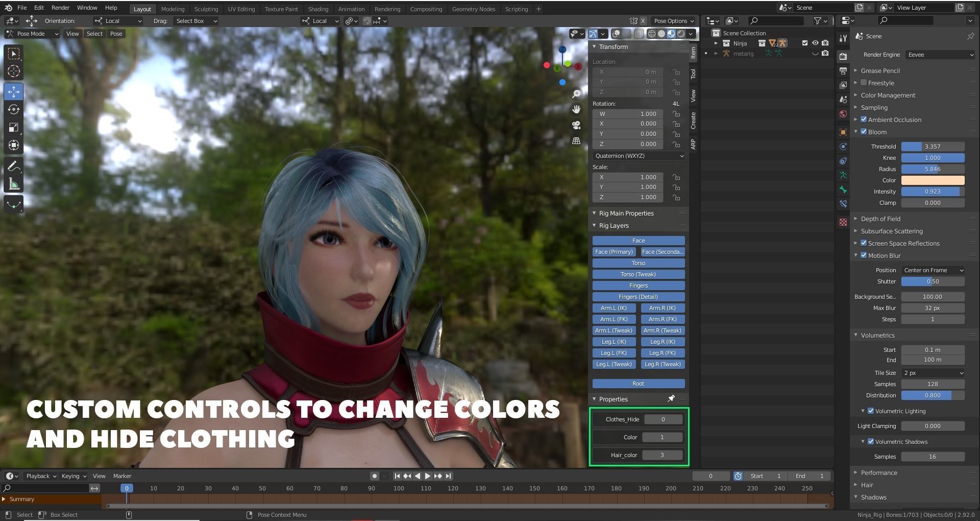Open World properties tab icon
The image size is (980, 521).
point(843,114)
